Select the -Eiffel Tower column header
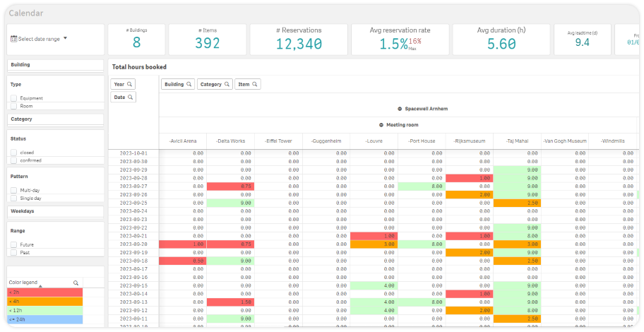 278,141
